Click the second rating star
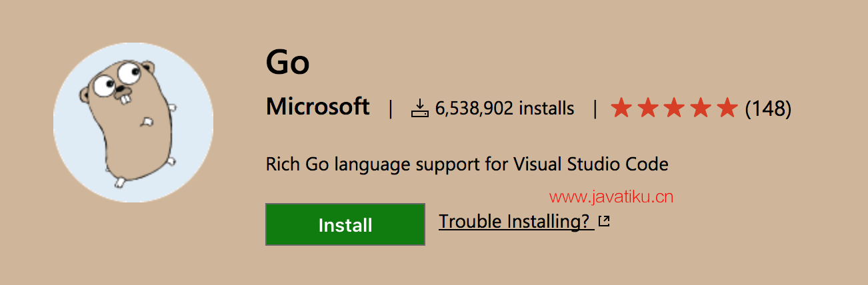 tap(647, 107)
